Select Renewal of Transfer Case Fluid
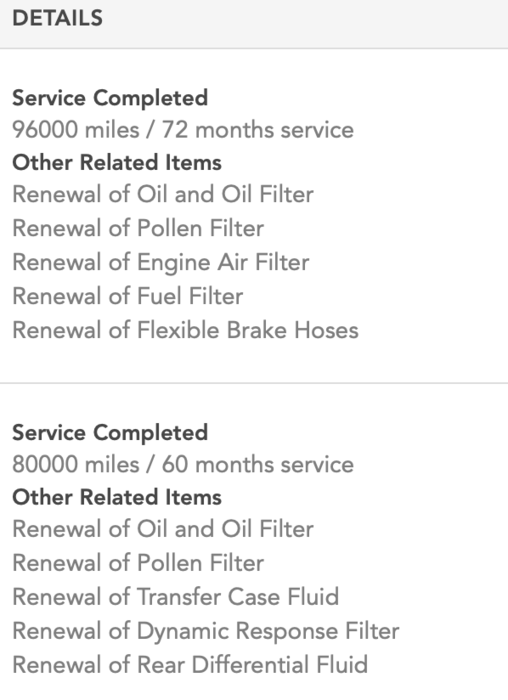 (x=176, y=597)
